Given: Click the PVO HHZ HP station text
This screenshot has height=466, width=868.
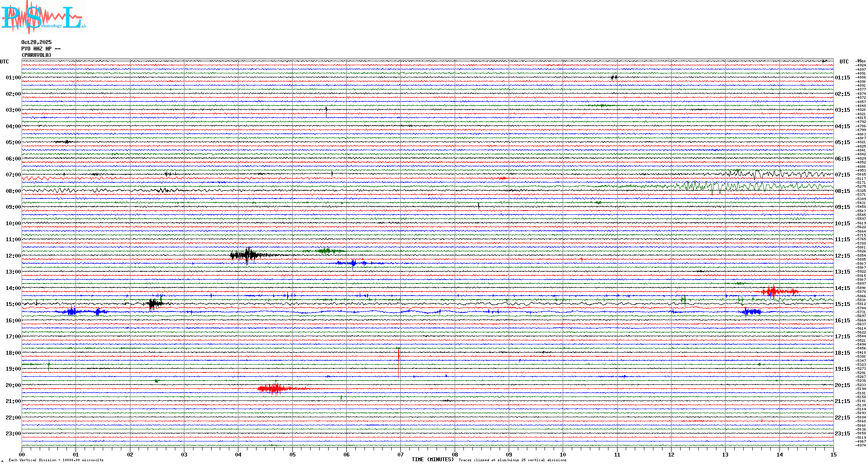Looking at the screenshot, I should coord(41,49).
